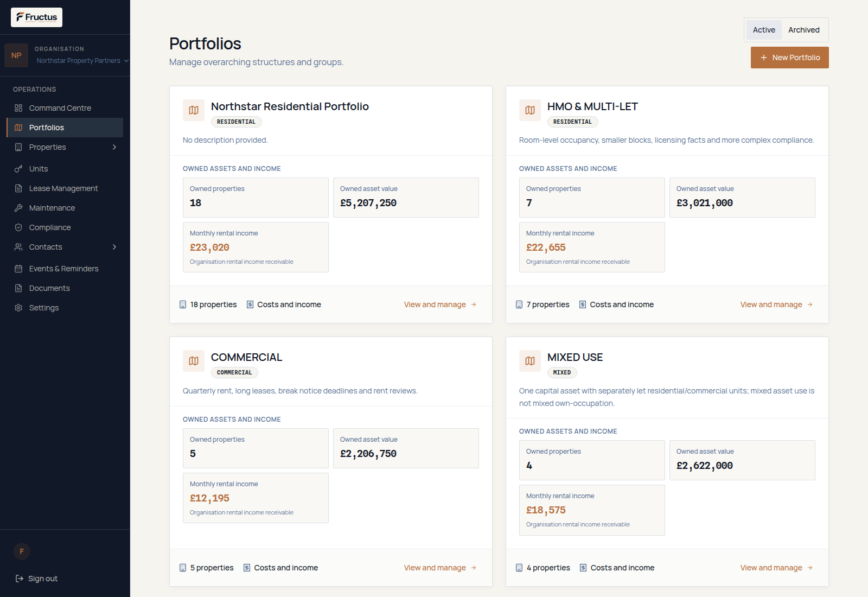Click the MIXED USE portfolio map icon
Image resolution: width=868 pixels, height=597 pixels.
click(530, 361)
